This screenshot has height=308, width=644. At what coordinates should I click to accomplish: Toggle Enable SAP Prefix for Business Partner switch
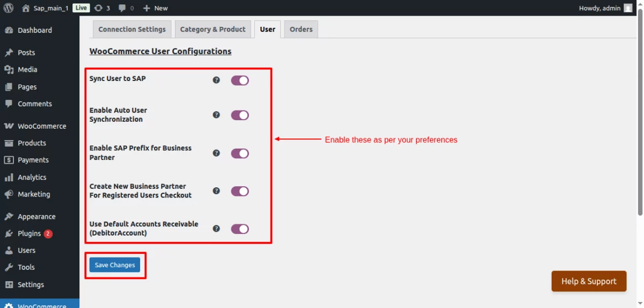point(240,153)
